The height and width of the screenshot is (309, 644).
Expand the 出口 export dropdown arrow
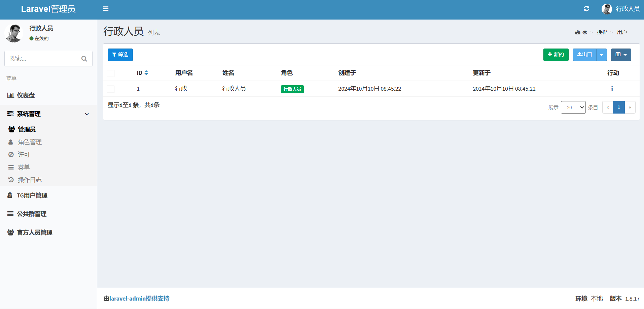(601, 55)
